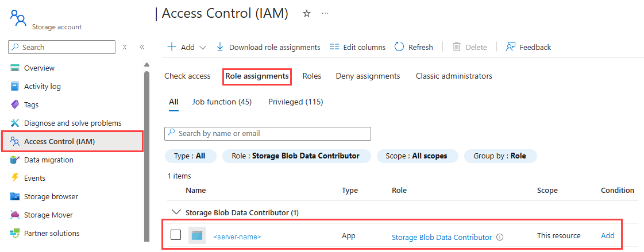The height and width of the screenshot is (252, 644).
Task: Open the Storage Blob Data Contributor link
Action: pos(441,237)
